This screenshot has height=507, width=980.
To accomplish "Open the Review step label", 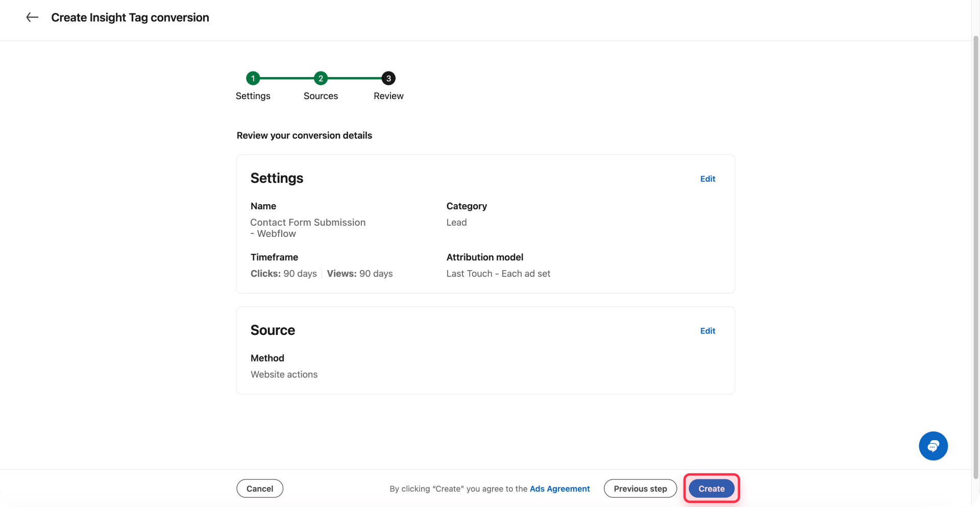I will 388,96.
